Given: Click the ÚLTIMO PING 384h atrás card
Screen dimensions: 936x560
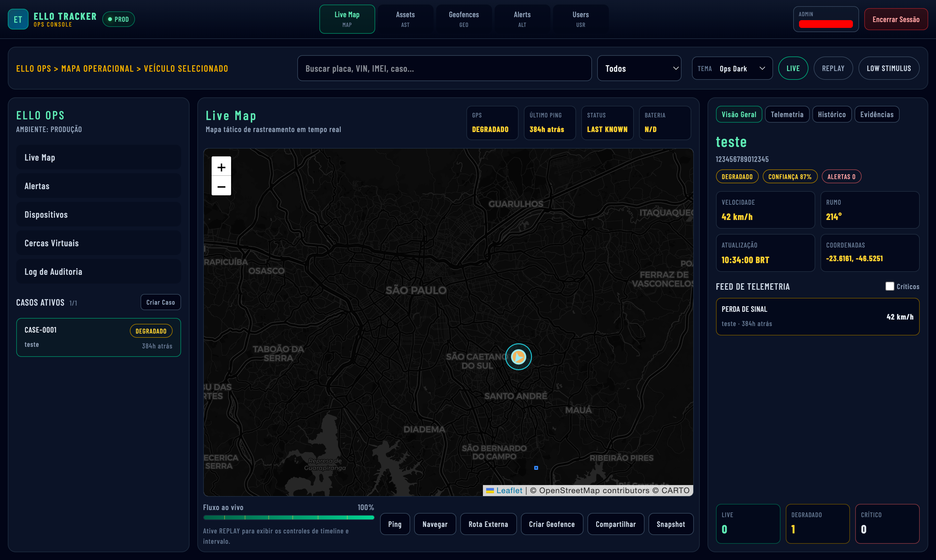Looking at the screenshot, I should pyautogui.click(x=549, y=123).
